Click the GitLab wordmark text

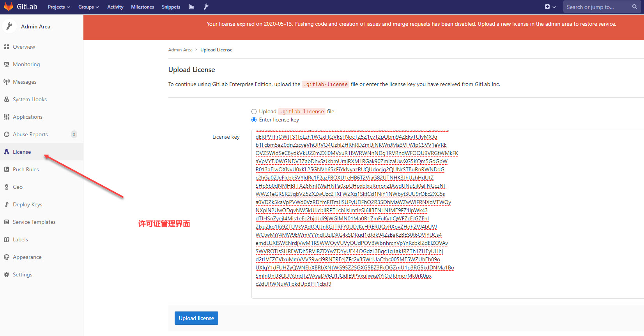pos(27,7)
